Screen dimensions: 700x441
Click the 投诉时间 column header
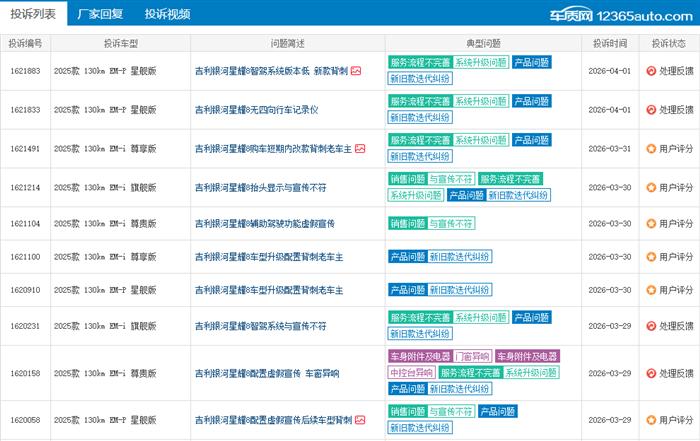[610, 44]
